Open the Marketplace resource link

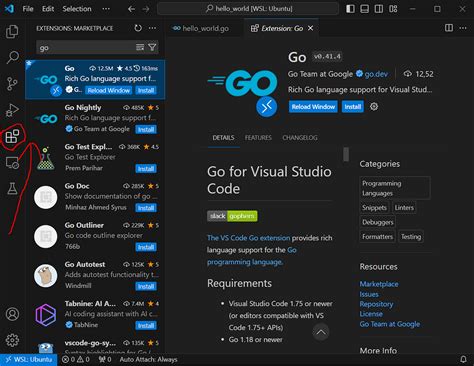click(x=379, y=284)
